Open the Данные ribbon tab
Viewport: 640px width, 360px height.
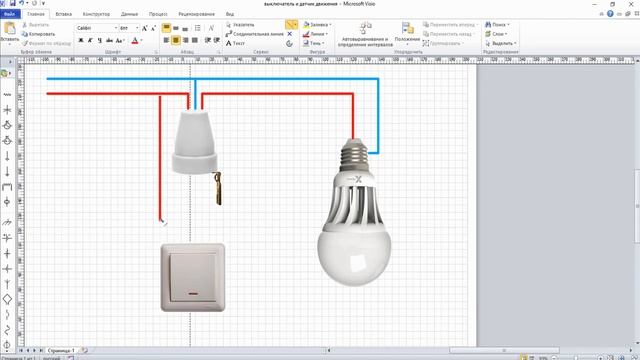click(x=129, y=14)
